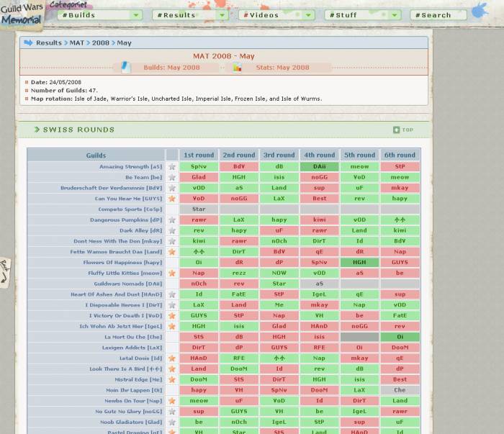Image resolution: width=504 pixels, height=434 pixels.
Task: Click the Guilds column header
Action: (96, 155)
